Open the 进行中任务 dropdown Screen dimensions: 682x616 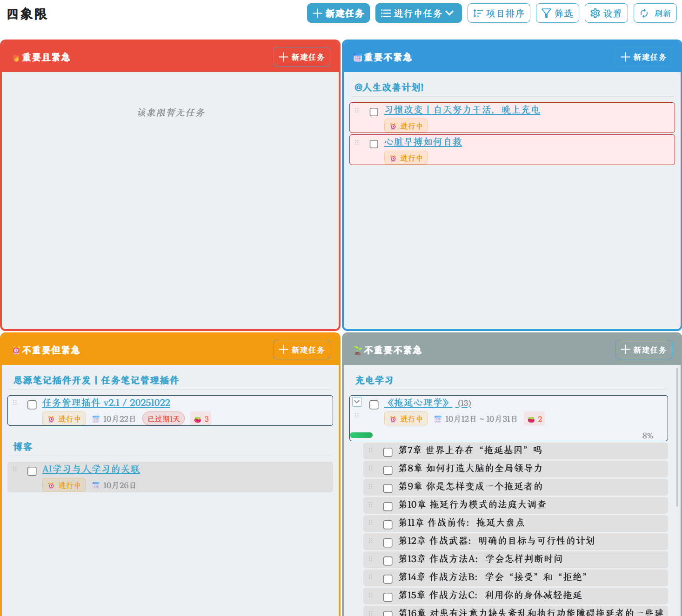point(418,13)
